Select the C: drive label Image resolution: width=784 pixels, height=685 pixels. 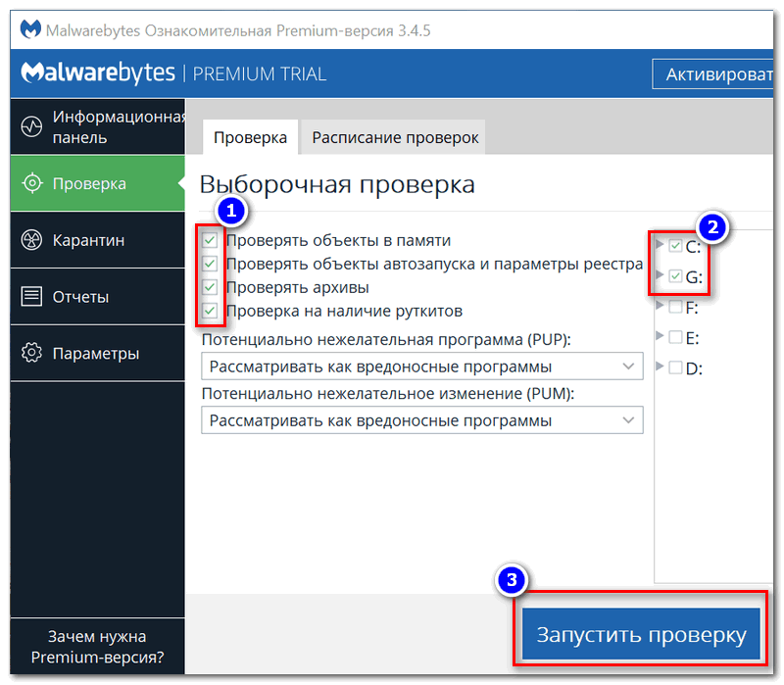(x=693, y=247)
